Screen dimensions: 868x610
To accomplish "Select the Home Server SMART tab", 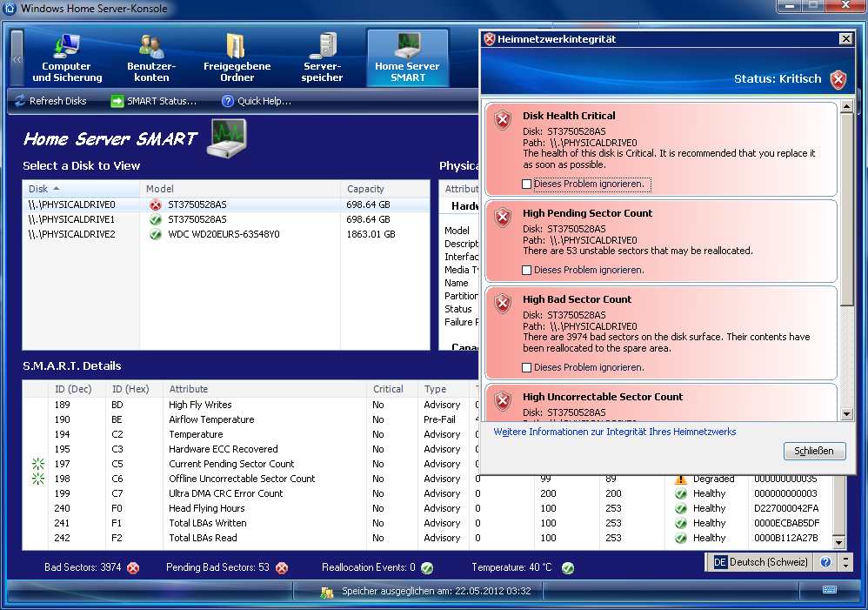I will pyautogui.click(x=407, y=57).
